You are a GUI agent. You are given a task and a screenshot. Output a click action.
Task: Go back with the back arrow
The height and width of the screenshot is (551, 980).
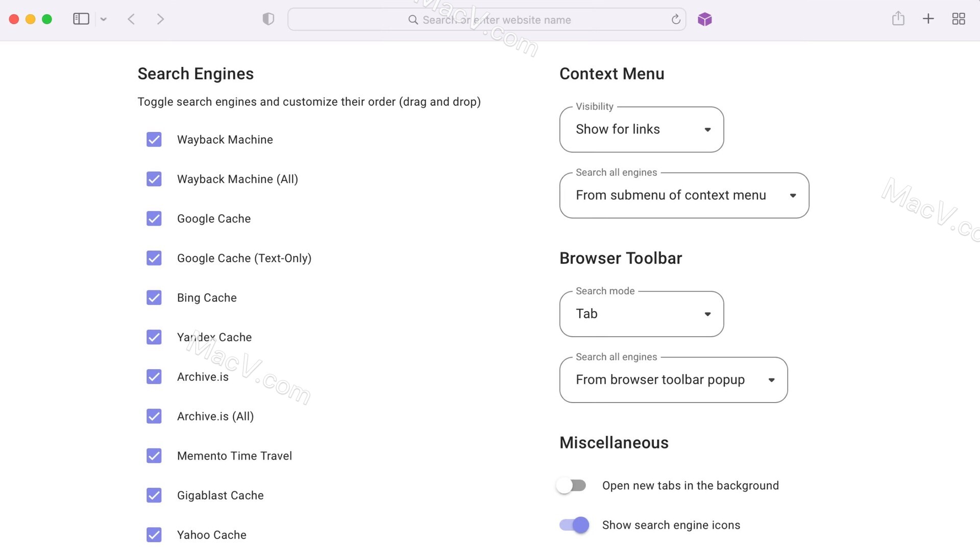coord(131,19)
